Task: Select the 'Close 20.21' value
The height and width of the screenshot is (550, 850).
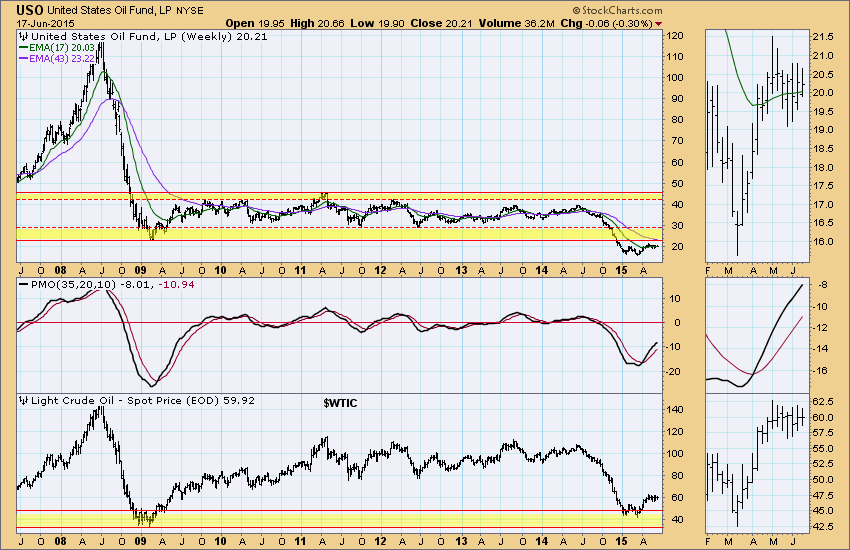Action: (441, 23)
